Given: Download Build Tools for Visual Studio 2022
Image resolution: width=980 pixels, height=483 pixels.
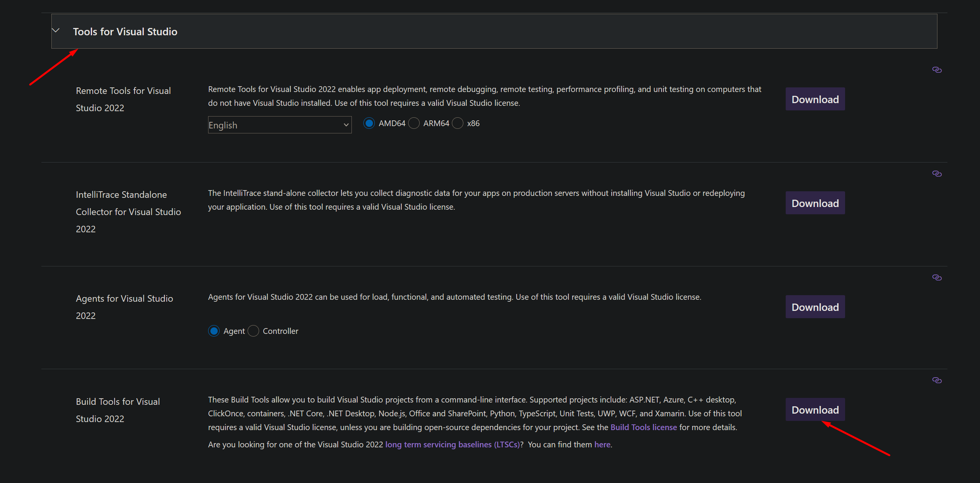Looking at the screenshot, I should click(815, 410).
